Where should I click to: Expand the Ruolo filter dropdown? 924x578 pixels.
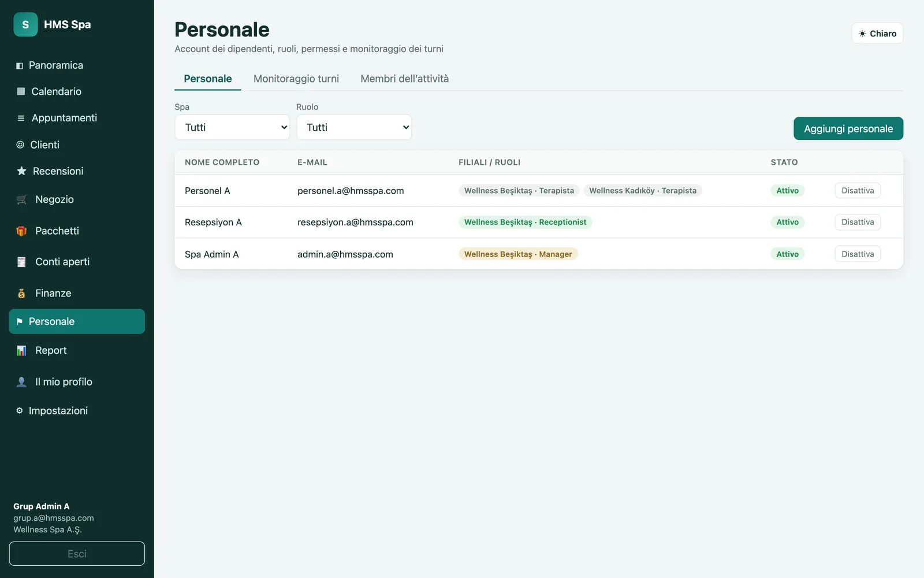[x=354, y=127]
